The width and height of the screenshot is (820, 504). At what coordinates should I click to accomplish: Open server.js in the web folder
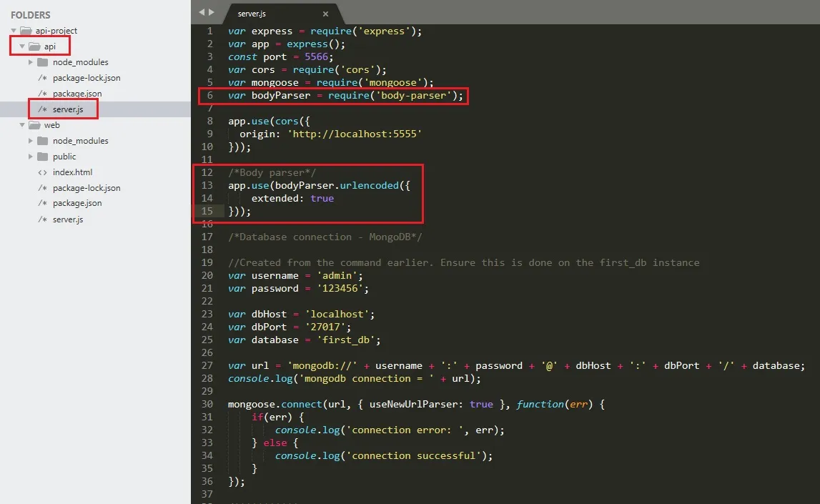(68, 219)
